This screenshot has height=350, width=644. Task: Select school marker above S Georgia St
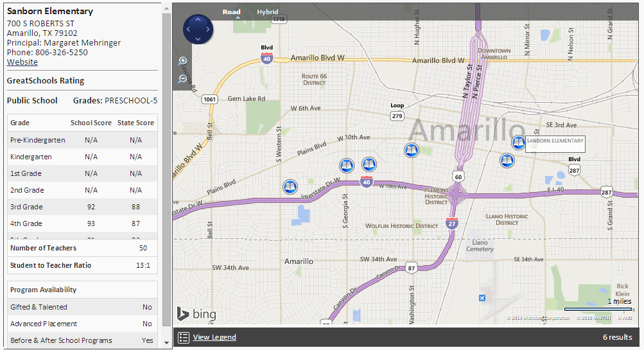tap(347, 166)
